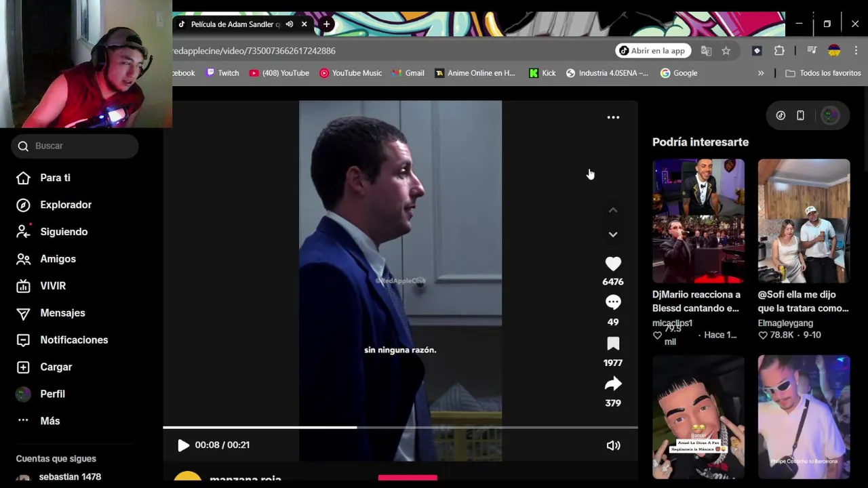The height and width of the screenshot is (488, 868).
Task: Open Chrome's three-dot menu
Action: [x=856, y=51]
